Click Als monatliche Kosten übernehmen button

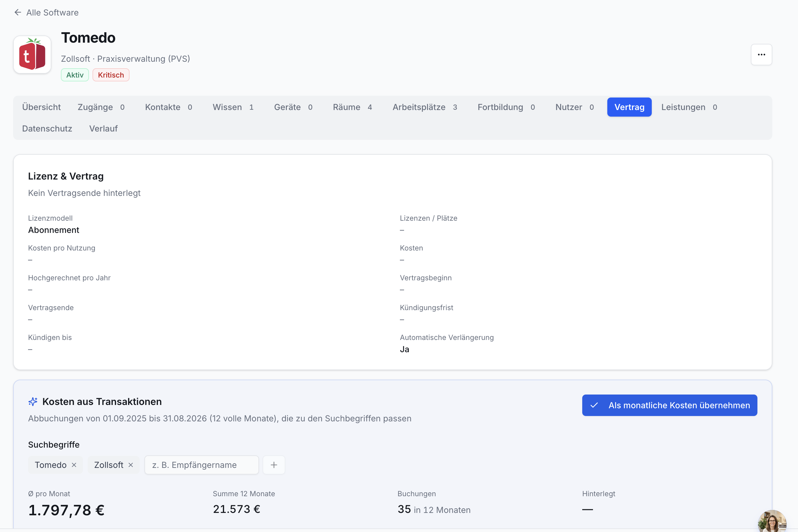(669, 405)
